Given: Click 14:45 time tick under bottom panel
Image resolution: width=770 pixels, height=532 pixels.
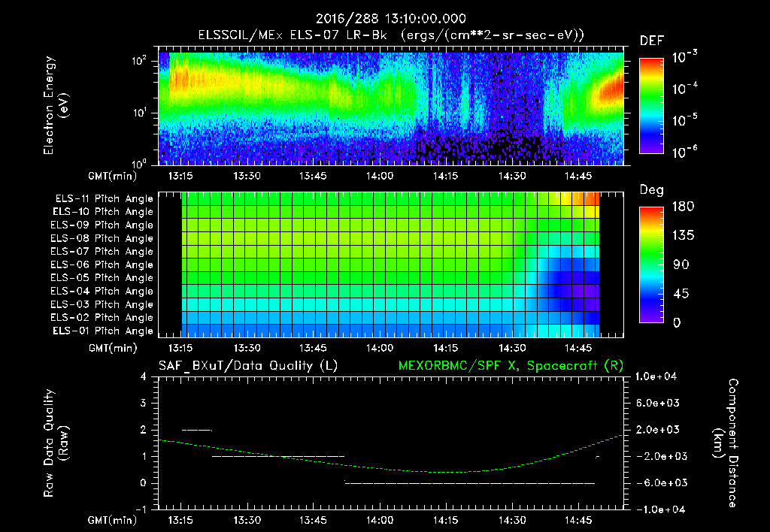Looking at the screenshot, I should click(x=578, y=520).
